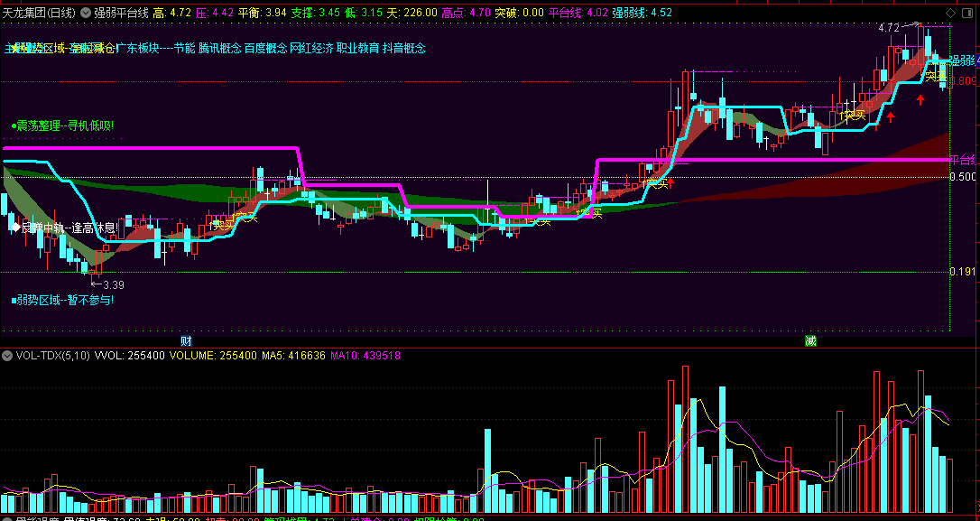The image size is (980, 521).
Task: Click the 天: 226.00 value in header
Action: tap(411, 13)
